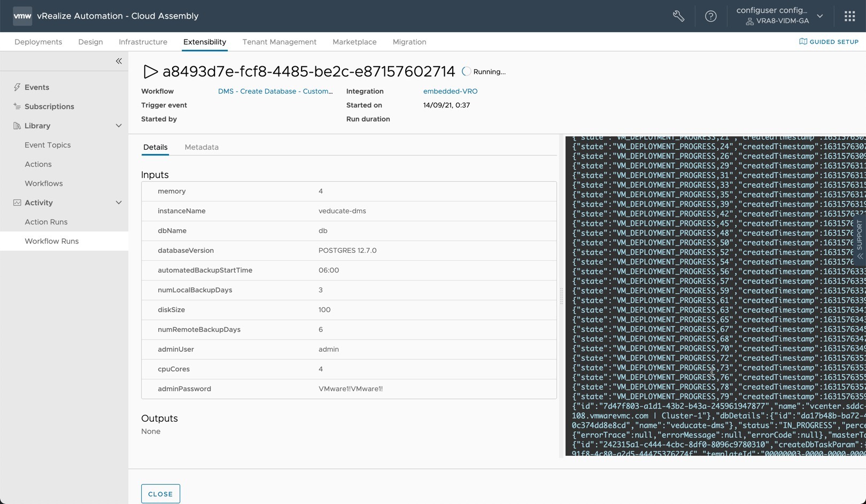The height and width of the screenshot is (504, 866).
Task: Click the play icon beside the run ID
Action: (x=151, y=71)
